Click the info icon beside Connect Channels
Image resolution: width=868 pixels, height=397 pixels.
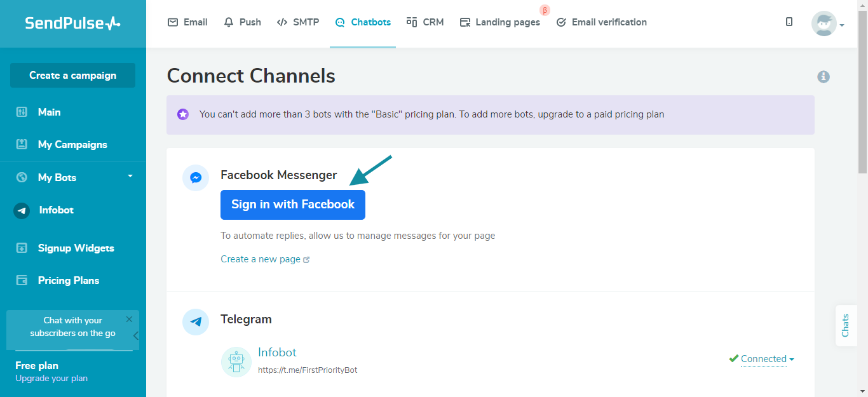pyautogui.click(x=824, y=76)
